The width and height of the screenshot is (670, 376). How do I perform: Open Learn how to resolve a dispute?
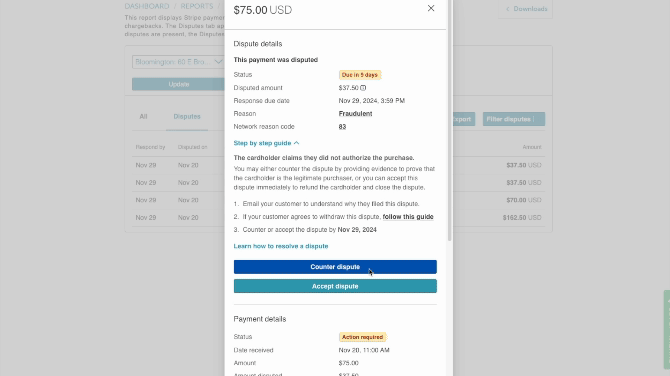tap(281, 246)
